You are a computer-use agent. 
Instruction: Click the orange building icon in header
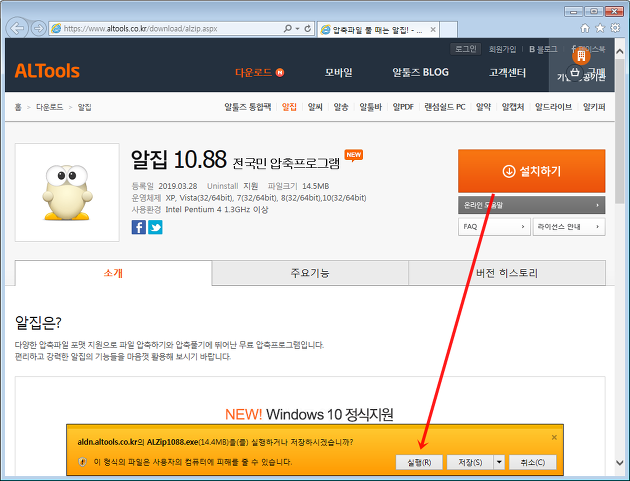[x=581, y=55]
